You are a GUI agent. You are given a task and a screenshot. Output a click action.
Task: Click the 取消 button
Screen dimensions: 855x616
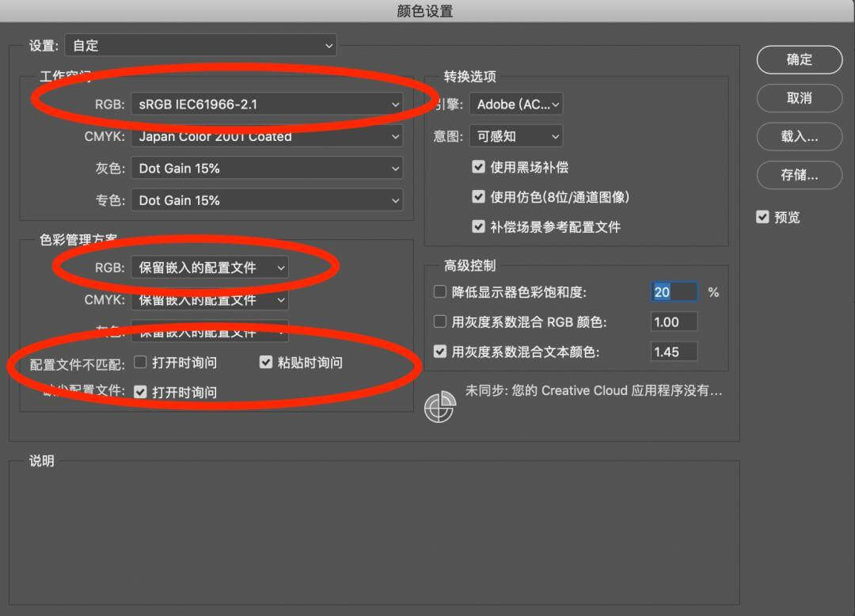800,98
